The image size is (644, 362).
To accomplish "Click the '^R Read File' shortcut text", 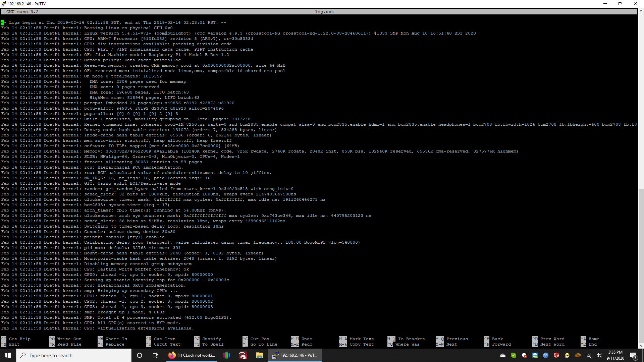I will 65,344.
